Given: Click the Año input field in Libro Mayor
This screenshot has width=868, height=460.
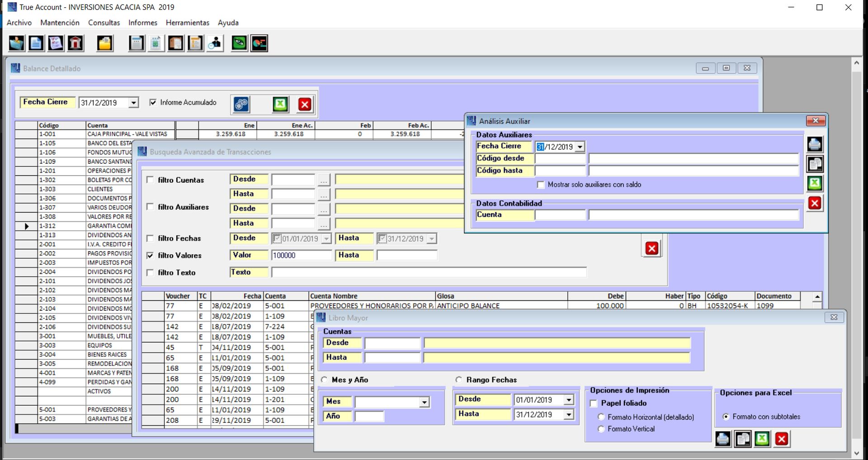Looking at the screenshot, I should pyautogui.click(x=369, y=416).
